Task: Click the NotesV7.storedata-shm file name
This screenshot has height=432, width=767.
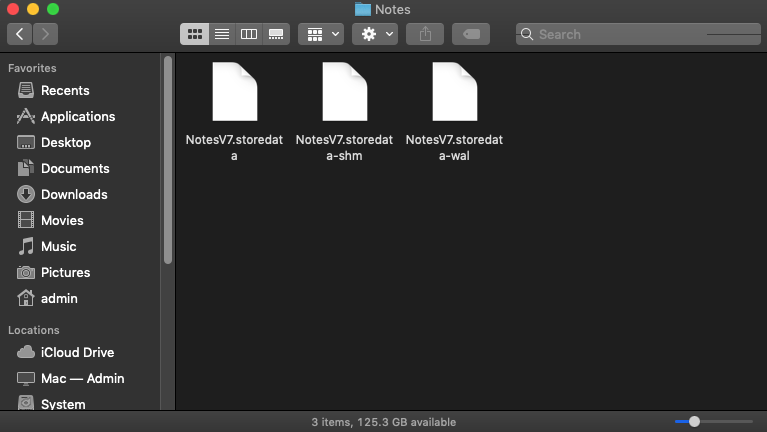Action: [x=344, y=148]
